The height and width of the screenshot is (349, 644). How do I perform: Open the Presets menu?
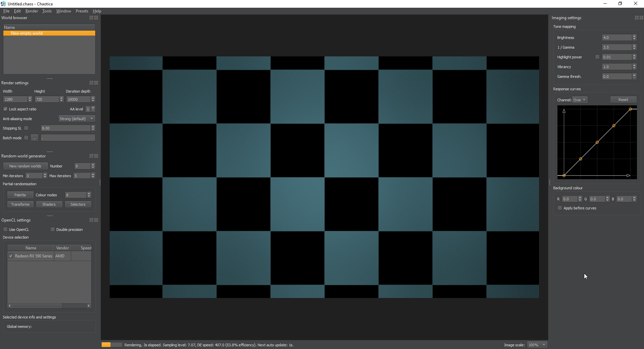click(82, 11)
